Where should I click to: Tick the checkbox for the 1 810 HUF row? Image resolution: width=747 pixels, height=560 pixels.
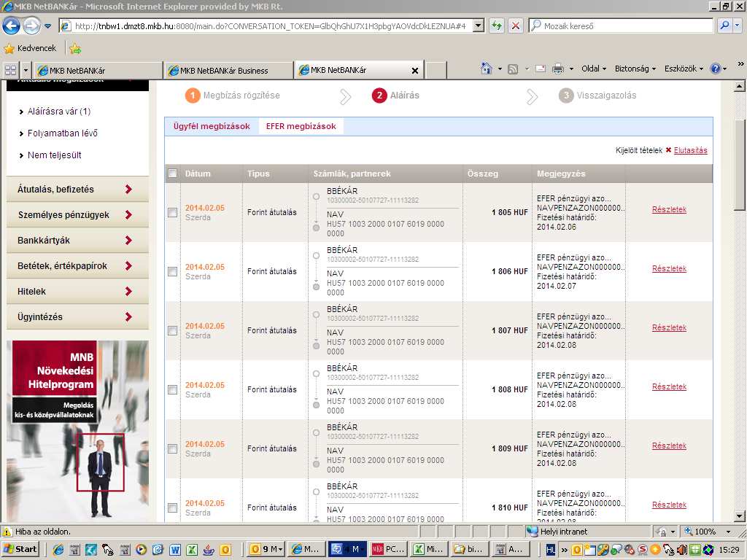click(x=172, y=507)
